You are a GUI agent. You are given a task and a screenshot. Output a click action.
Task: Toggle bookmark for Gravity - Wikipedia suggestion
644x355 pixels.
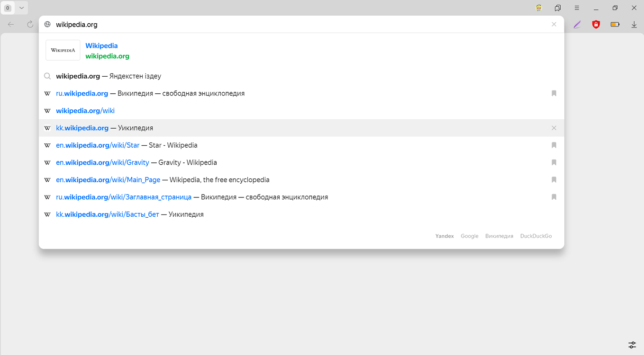point(553,162)
